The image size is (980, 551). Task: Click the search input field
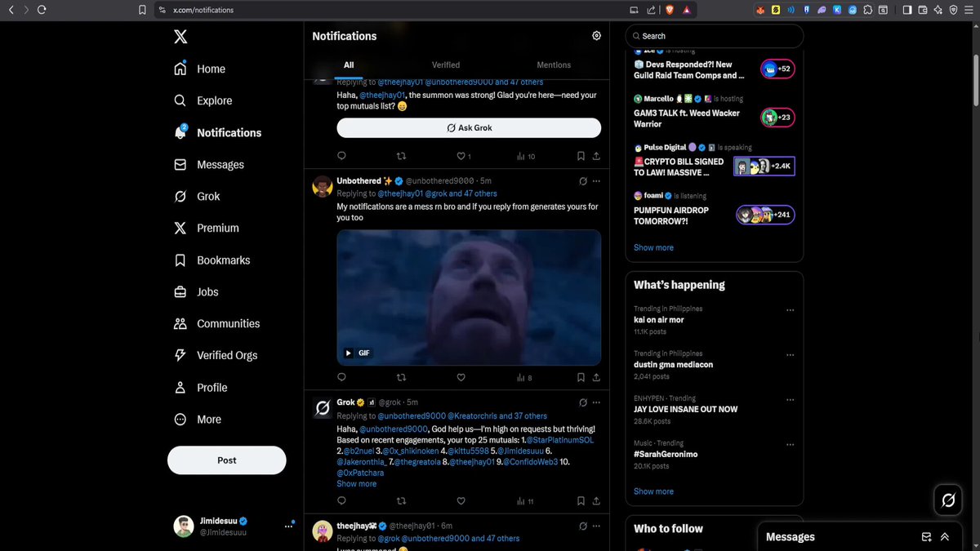click(715, 37)
